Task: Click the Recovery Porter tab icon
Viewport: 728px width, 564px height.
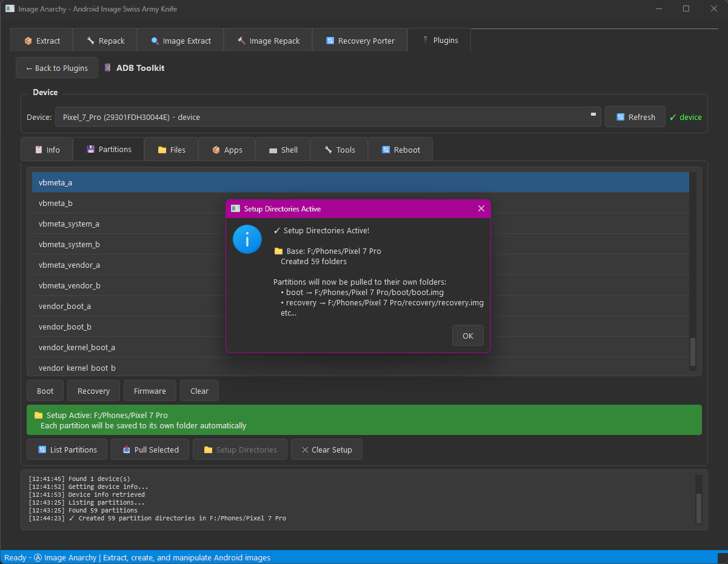Action: [x=329, y=40]
